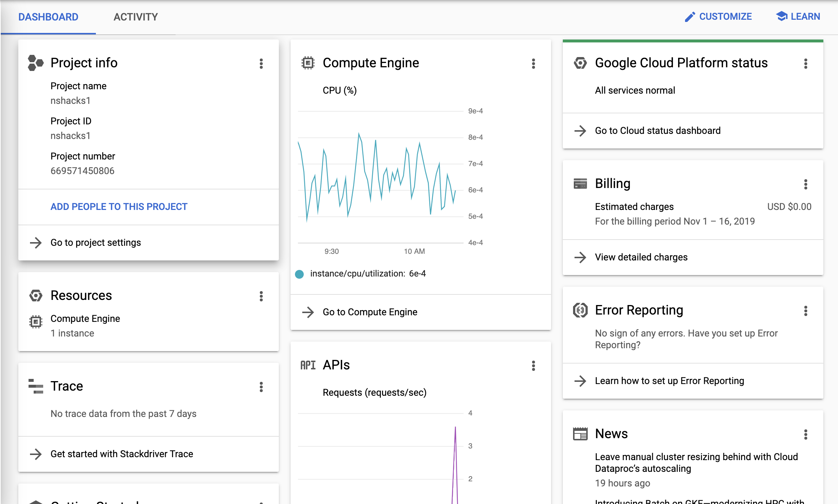Open the Project info three-dot menu
This screenshot has width=838, height=504.
click(x=261, y=64)
